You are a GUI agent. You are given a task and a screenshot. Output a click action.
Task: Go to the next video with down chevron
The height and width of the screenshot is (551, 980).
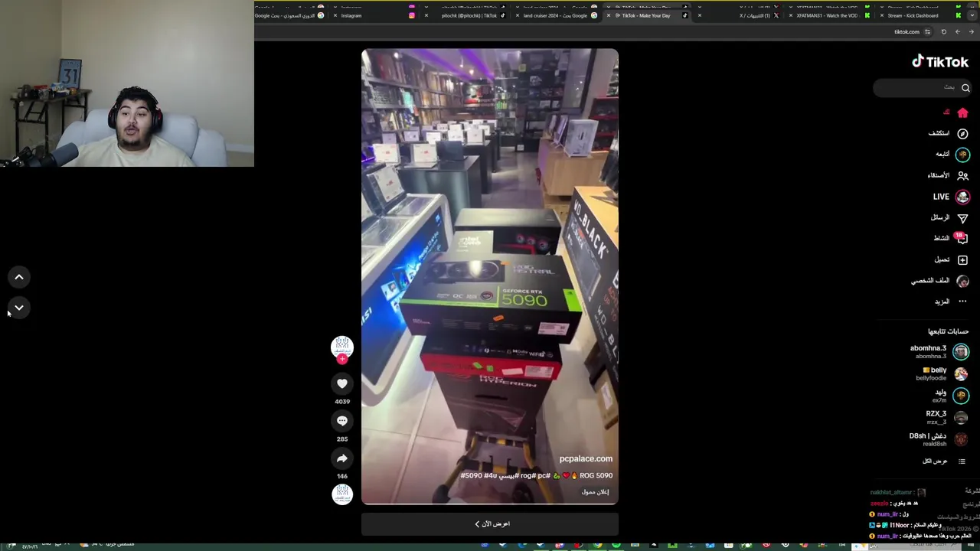point(19,308)
